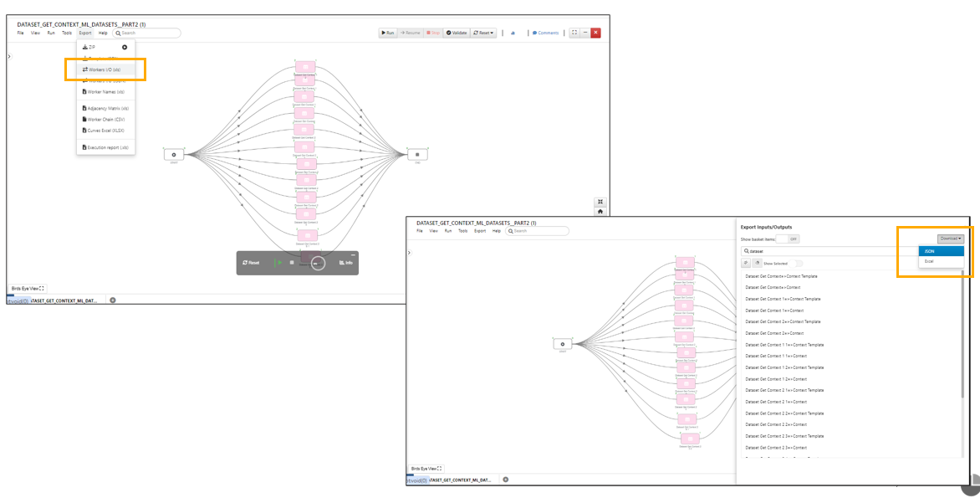This screenshot has height=498, width=980.
Task: Select Adjacency Matrix (xls) export option
Action: tap(107, 108)
